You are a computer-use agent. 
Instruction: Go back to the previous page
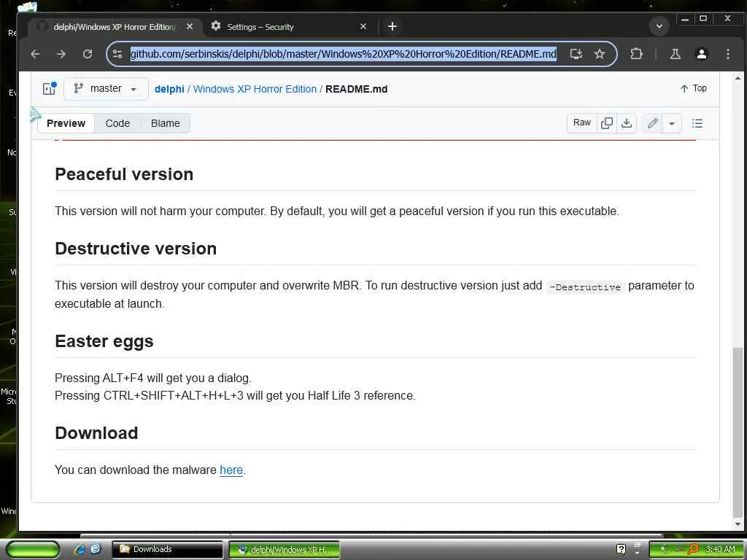35,54
